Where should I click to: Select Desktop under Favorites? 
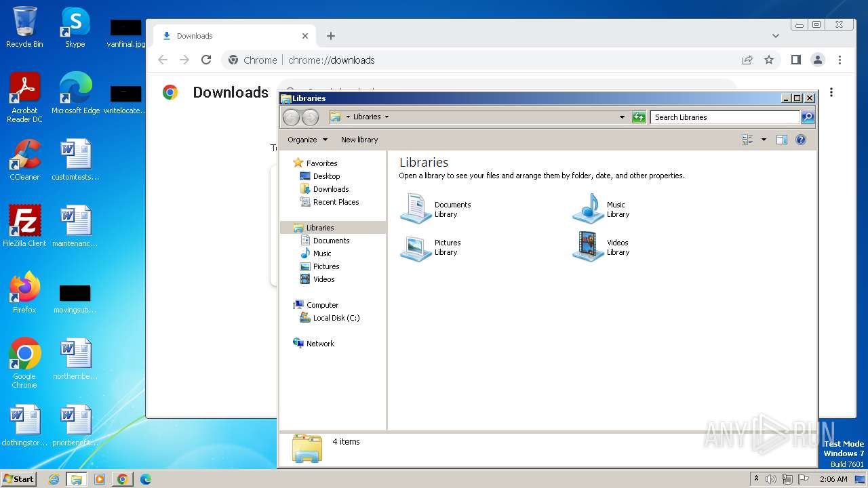pyautogui.click(x=326, y=176)
